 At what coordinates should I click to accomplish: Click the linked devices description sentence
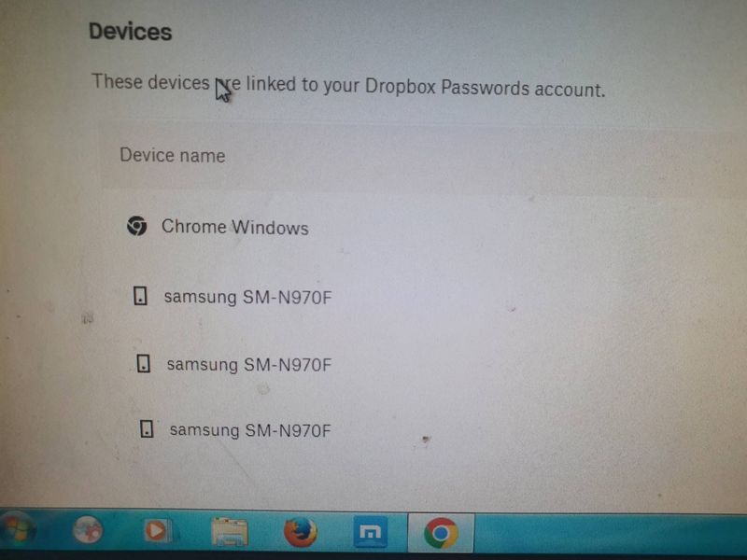click(348, 86)
